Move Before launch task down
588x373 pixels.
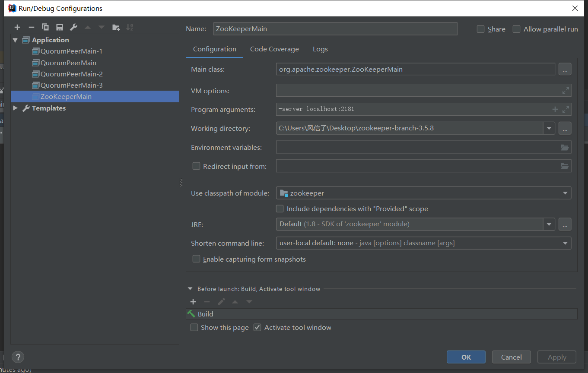tap(249, 302)
